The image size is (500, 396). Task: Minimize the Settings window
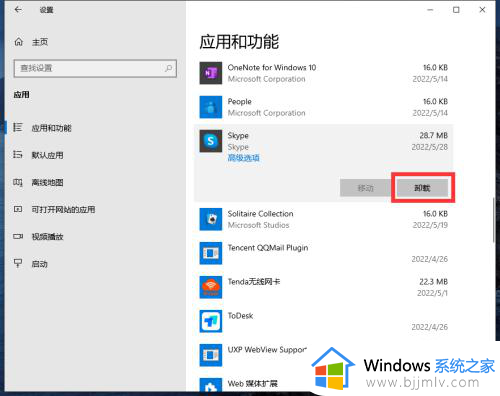tap(430, 10)
